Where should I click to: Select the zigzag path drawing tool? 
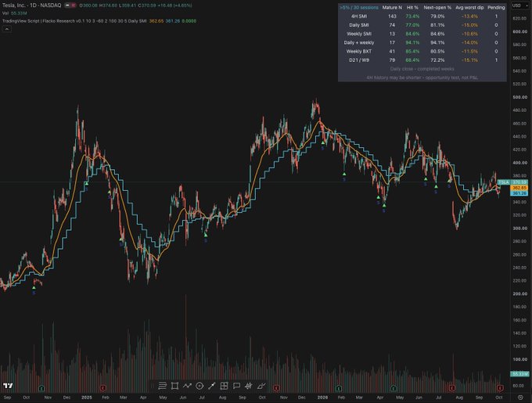tap(187, 386)
